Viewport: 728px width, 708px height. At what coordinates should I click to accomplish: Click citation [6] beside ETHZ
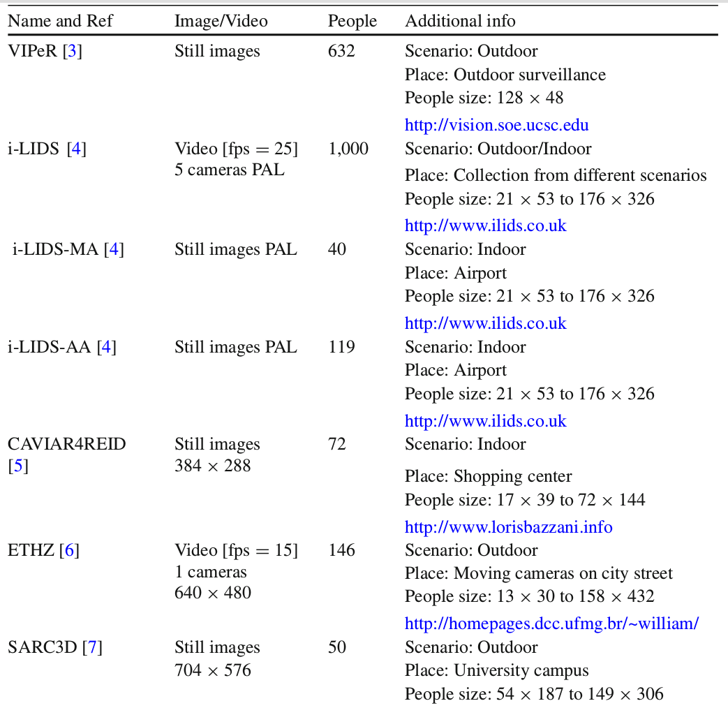click(x=69, y=550)
